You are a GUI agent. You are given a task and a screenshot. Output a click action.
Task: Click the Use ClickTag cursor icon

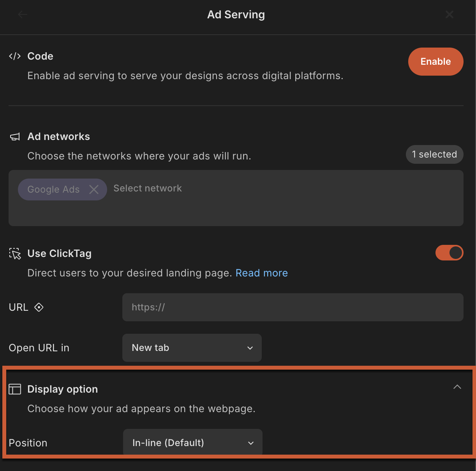15,254
